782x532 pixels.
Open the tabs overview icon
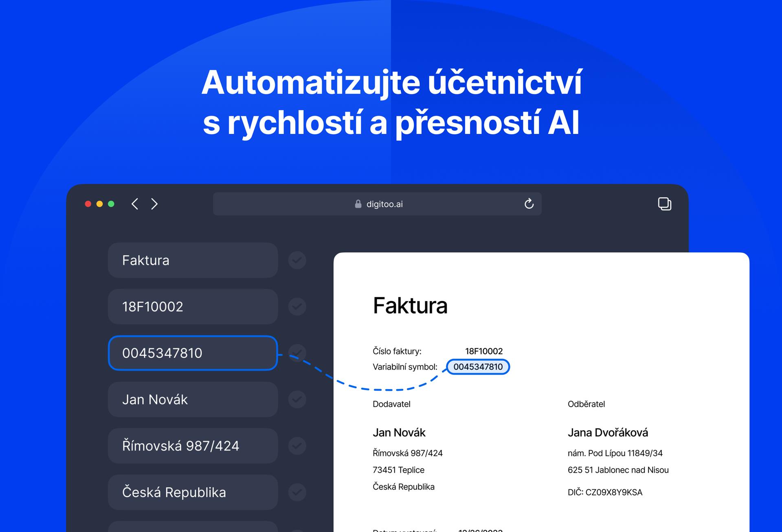pyautogui.click(x=664, y=204)
